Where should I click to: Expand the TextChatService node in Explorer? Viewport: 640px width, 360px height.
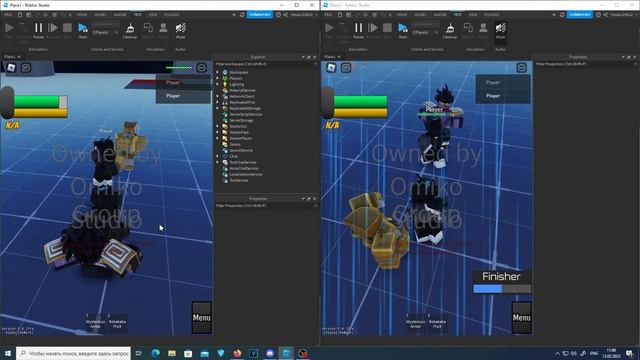coord(218,162)
